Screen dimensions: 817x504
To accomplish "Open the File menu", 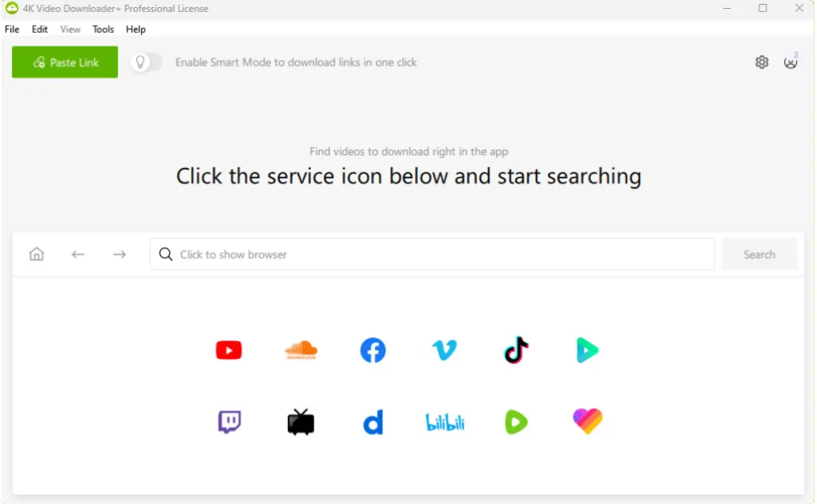I will coord(12,30).
